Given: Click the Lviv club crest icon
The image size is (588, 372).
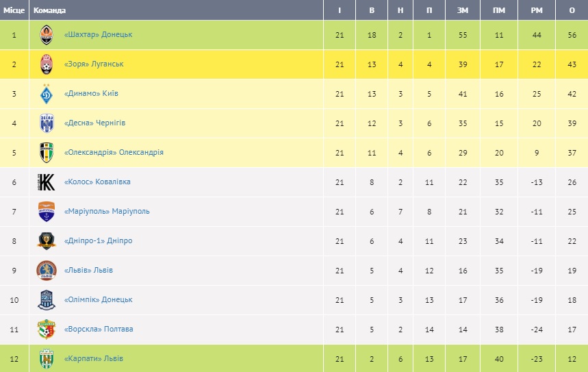Looking at the screenshot, I should click(x=46, y=271).
